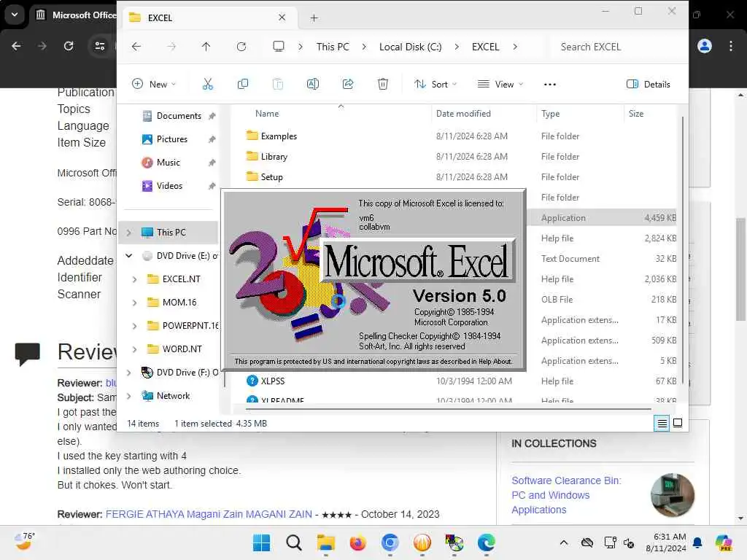747x560 pixels.
Task: Open Windows Start menu
Action: tap(261, 542)
